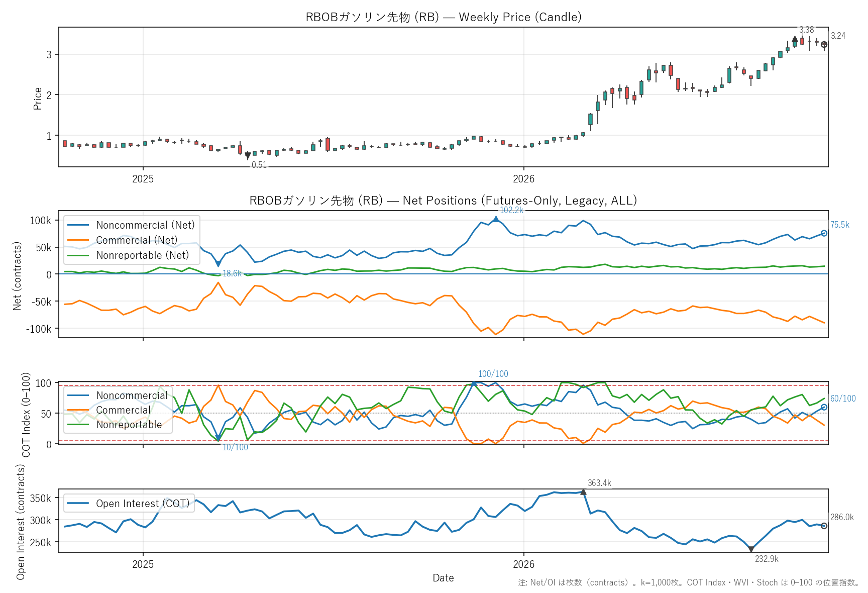Screen dimensions: 868x593
Task: Click the 18.6k noncommercial low label
Action: [x=232, y=273]
